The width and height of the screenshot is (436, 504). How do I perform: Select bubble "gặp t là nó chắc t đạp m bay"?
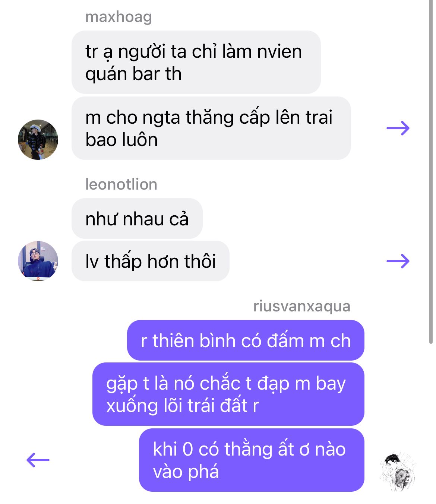[228, 394]
